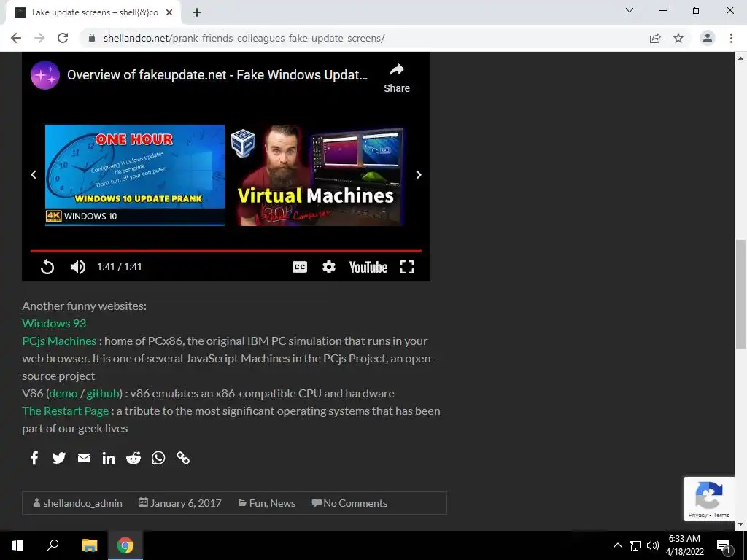Open video on YouTube logo
This screenshot has width=747, height=560.
pos(368,267)
